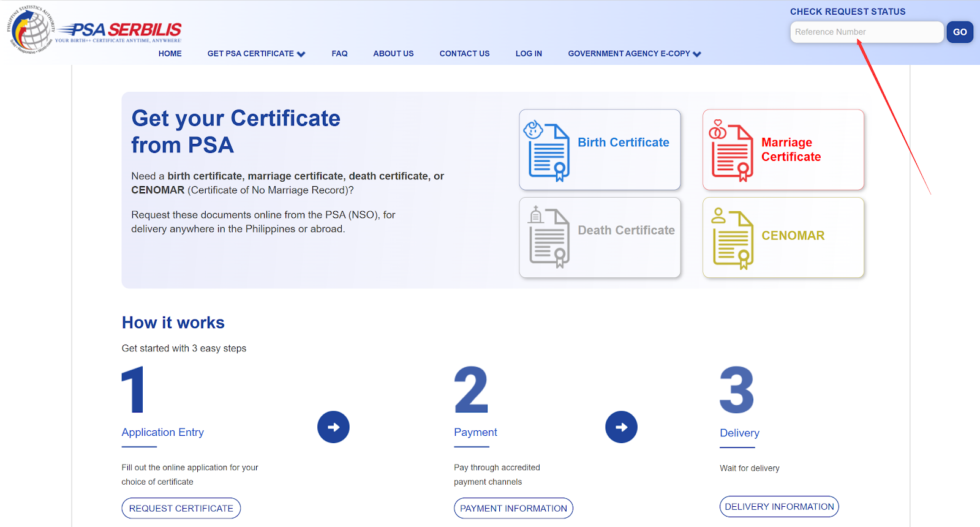
Task: Click 'Fill out the online application' text
Action: pyautogui.click(x=190, y=474)
